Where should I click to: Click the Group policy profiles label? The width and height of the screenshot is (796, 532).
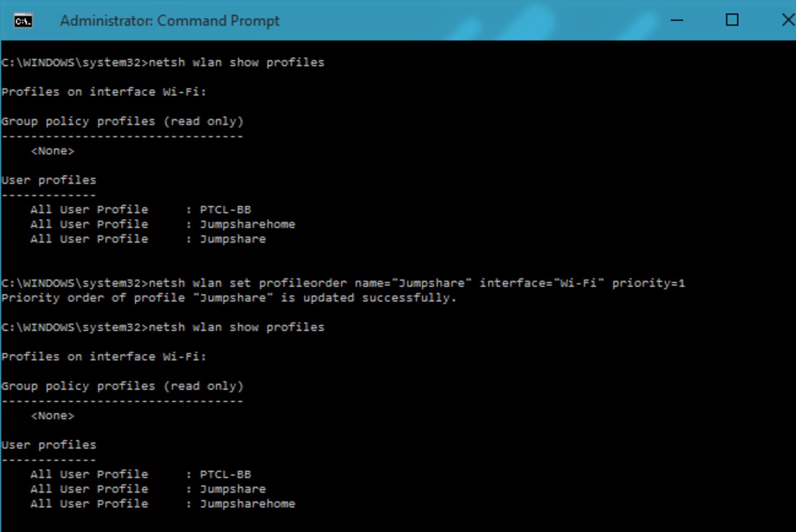122,121
